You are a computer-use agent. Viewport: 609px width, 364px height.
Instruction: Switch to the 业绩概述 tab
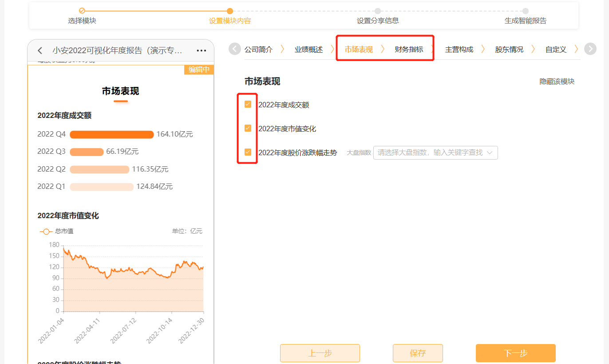(x=308, y=49)
